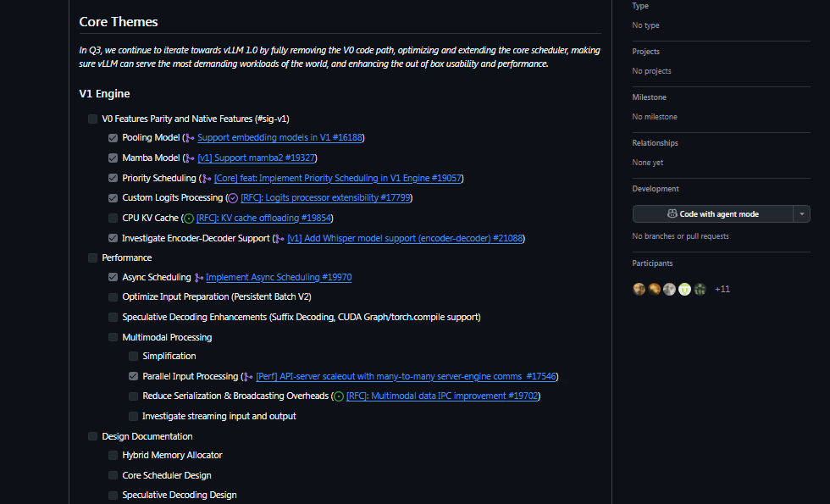This screenshot has width=830, height=504.
Task: Open the first participant's avatar
Action: tap(639, 289)
